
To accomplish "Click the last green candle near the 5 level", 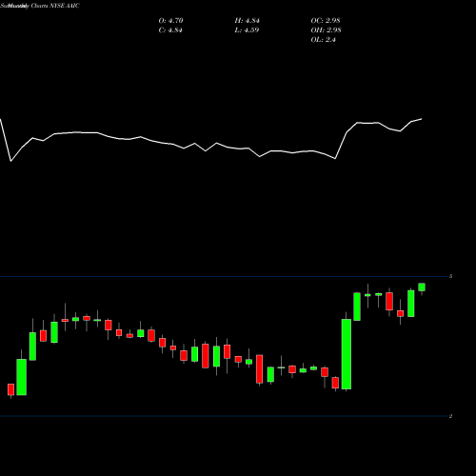I will coord(422,288).
